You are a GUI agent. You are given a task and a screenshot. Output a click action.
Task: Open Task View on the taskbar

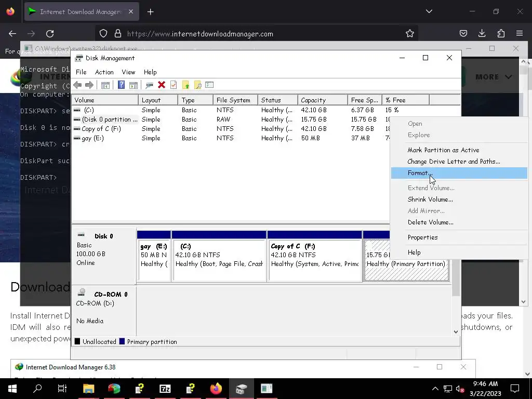(x=62, y=389)
